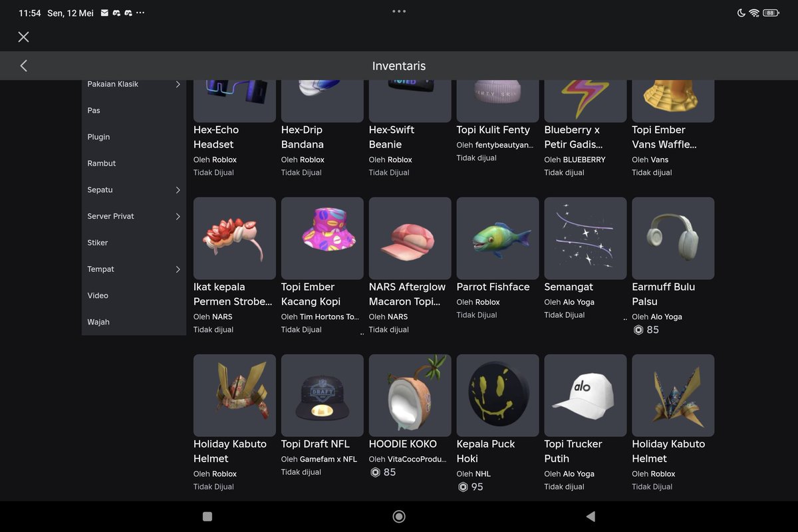798x532 pixels.
Task: Click Robux icon under Kepala Puck Hoki
Action: (463, 487)
